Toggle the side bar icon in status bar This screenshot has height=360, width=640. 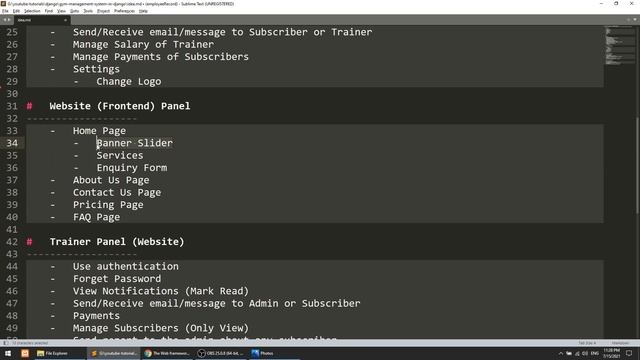coord(5,343)
